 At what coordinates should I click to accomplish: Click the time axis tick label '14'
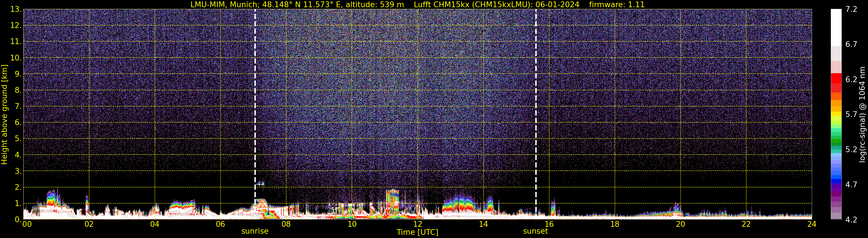[x=483, y=224]
